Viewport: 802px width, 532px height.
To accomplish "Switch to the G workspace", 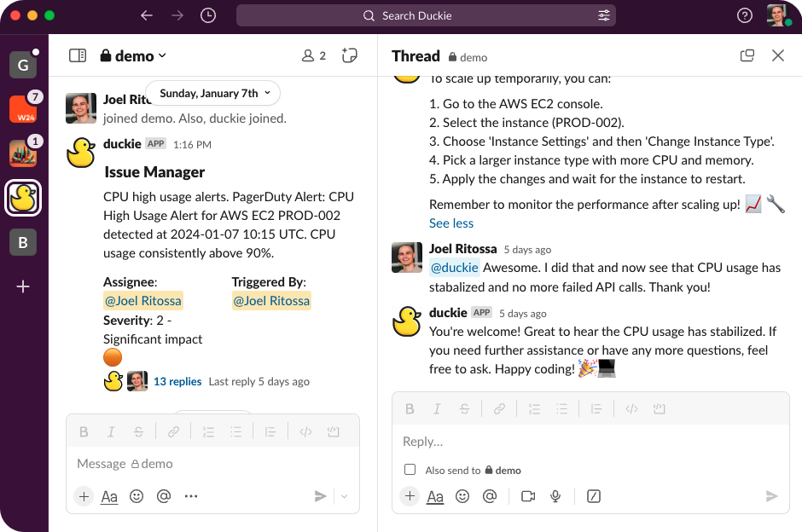I will 23,65.
